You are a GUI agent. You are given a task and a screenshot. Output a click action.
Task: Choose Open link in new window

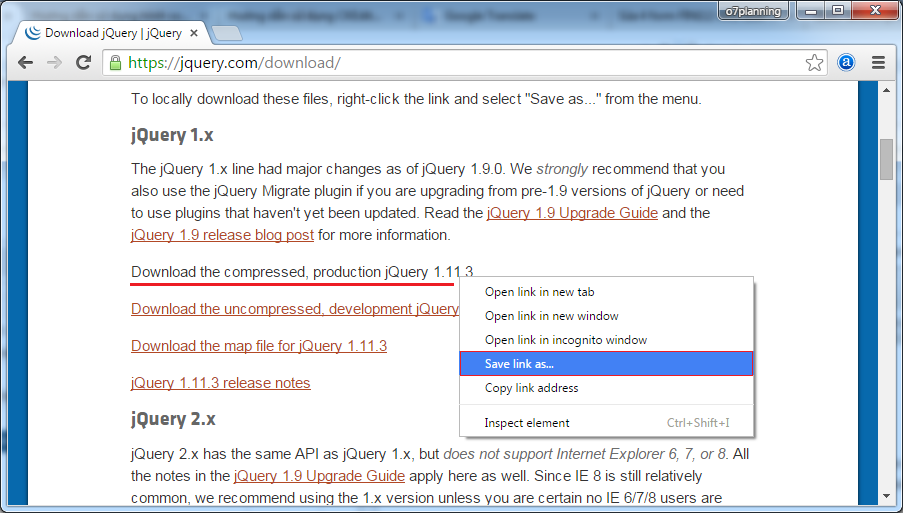(606, 316)
